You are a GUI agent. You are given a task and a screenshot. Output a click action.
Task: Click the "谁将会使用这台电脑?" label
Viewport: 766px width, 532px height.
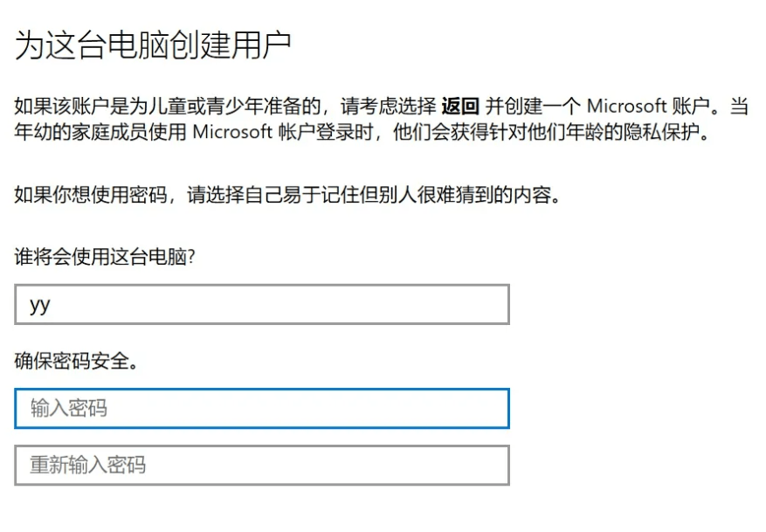[x=104, y=258]
